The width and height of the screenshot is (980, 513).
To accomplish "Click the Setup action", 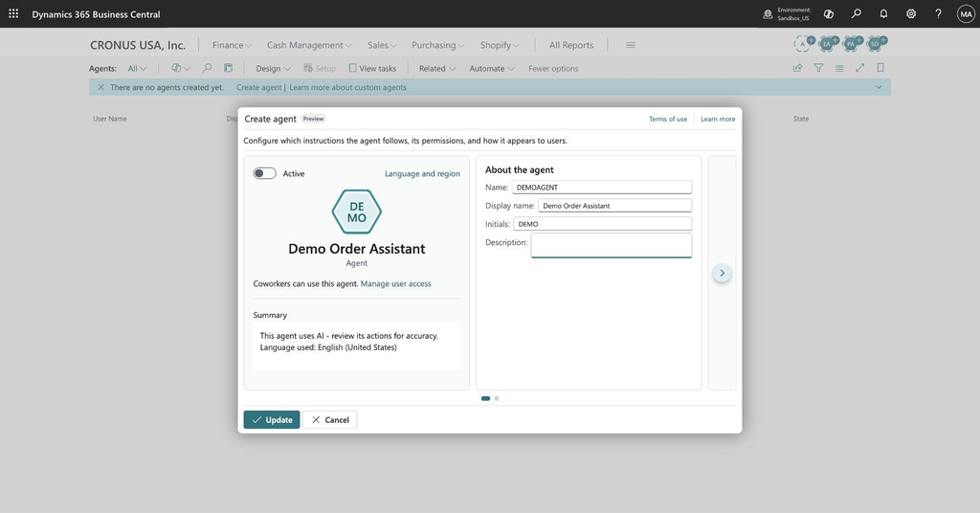I will point(320,69).
